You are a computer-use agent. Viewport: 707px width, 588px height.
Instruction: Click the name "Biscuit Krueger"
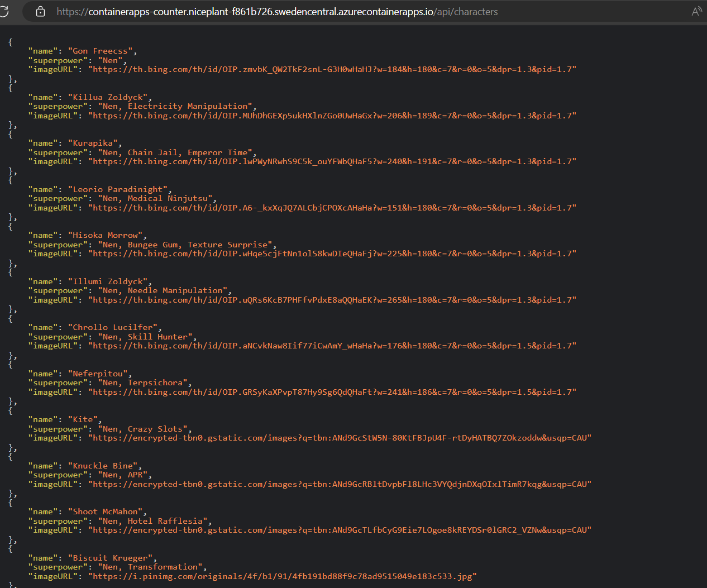point(111,558)
